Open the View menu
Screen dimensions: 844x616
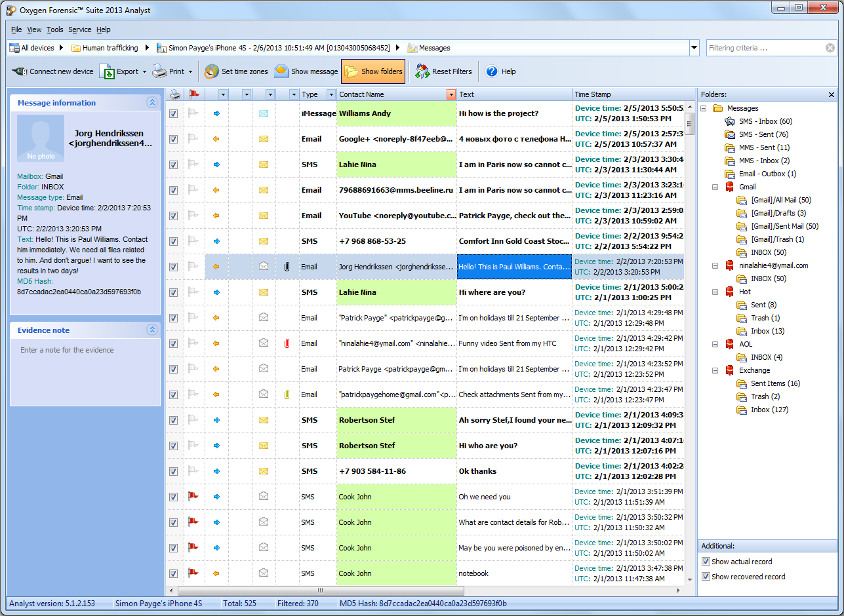[34, 29]
